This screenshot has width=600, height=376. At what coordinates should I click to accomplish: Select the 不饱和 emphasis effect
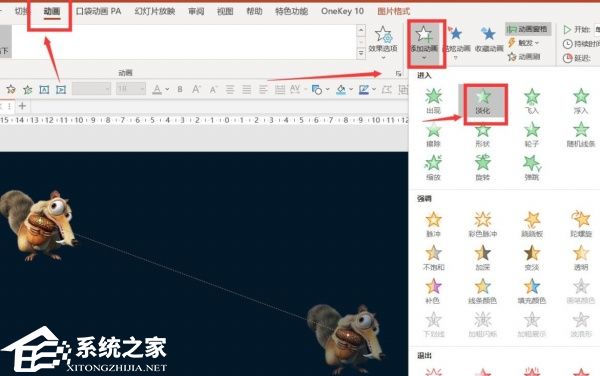click(x=433, y=257)
